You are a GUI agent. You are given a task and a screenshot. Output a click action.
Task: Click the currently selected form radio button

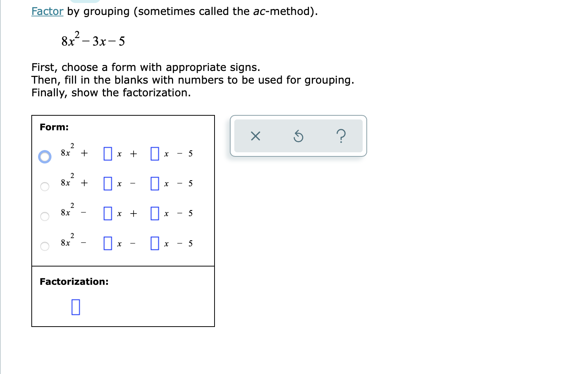[x=45, y=157]
